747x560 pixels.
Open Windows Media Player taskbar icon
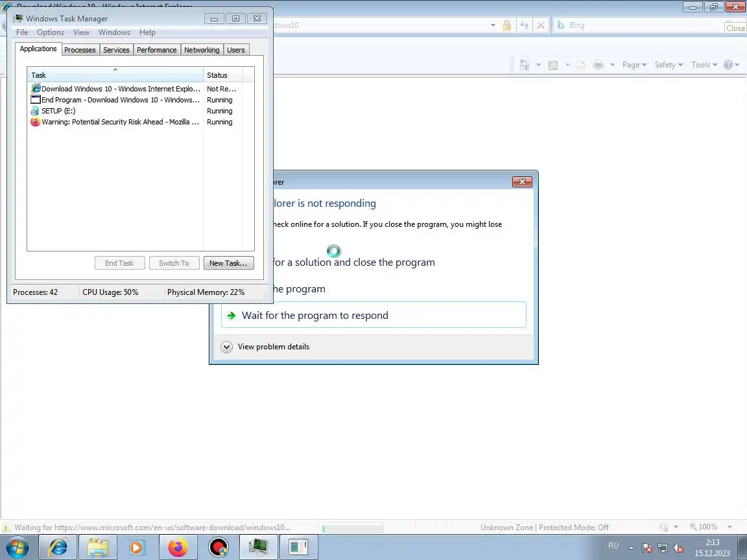coord(137,547)
